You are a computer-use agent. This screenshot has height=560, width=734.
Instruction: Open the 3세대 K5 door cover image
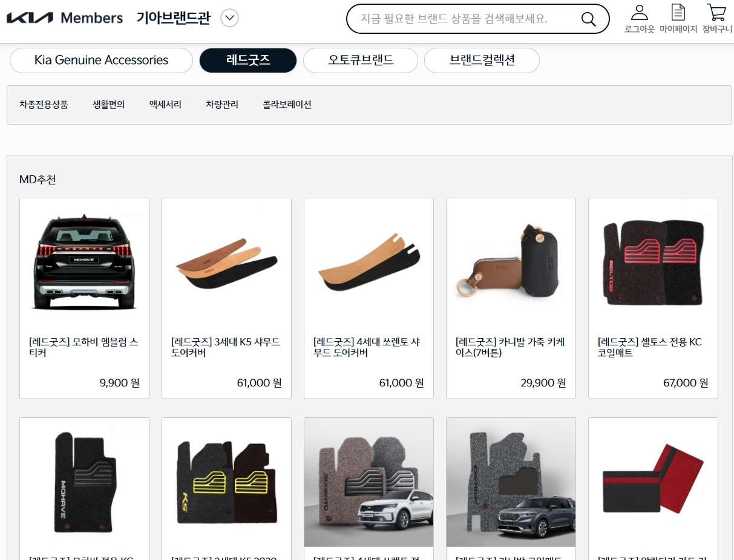[x=226, y=262]
